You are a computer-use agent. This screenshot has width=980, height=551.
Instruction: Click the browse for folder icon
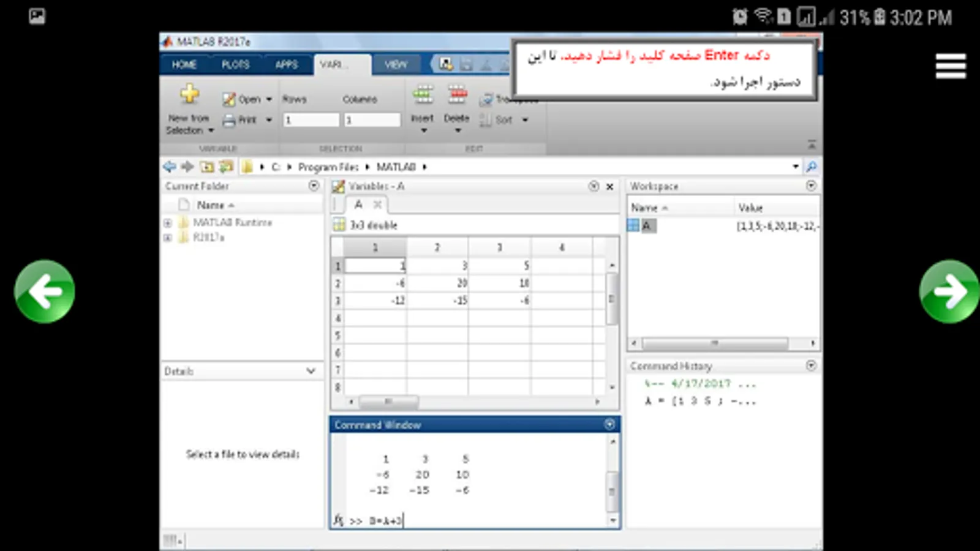[x=227, y=167]
